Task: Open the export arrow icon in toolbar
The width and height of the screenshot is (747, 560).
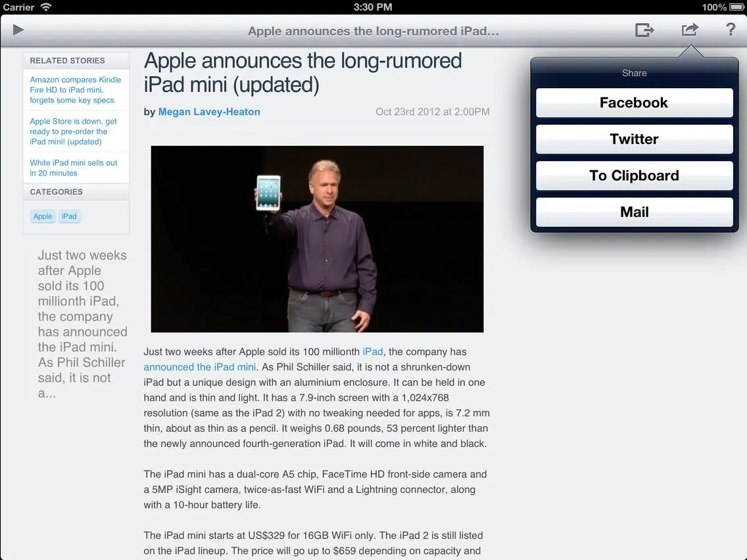Action: click(x=644, y=30)
